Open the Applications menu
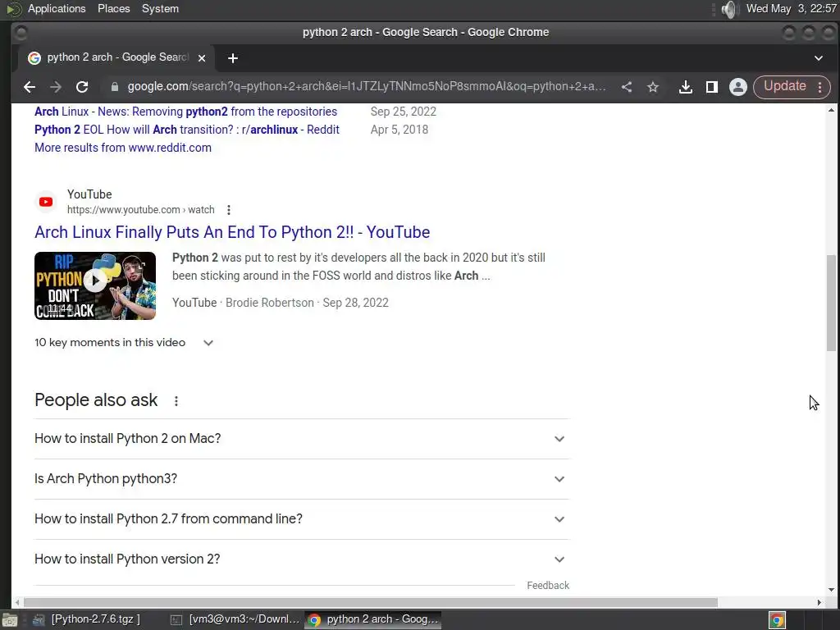840x630 pixels. coord(57,8)
